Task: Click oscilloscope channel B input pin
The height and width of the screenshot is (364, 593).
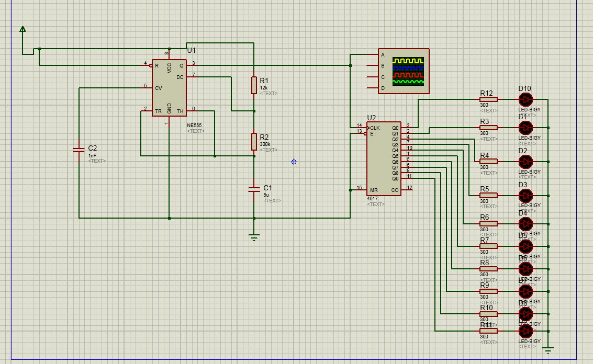Action: coord(373,65)
